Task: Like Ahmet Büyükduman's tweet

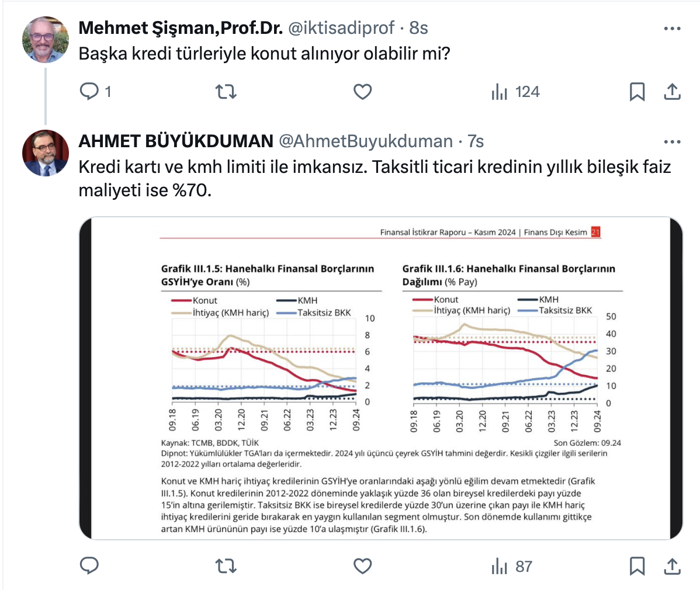Action: pos(363,566)
